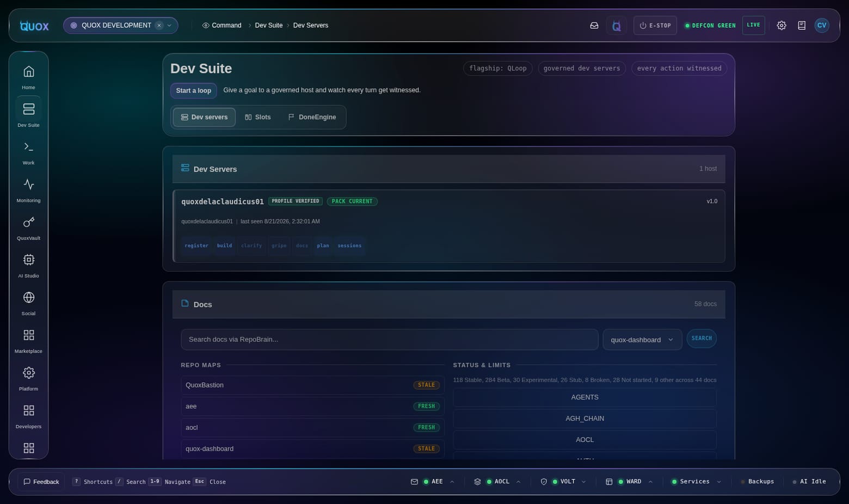Click the AI Idle status entry
Screen dimensions: 849x504
[809, 482]
